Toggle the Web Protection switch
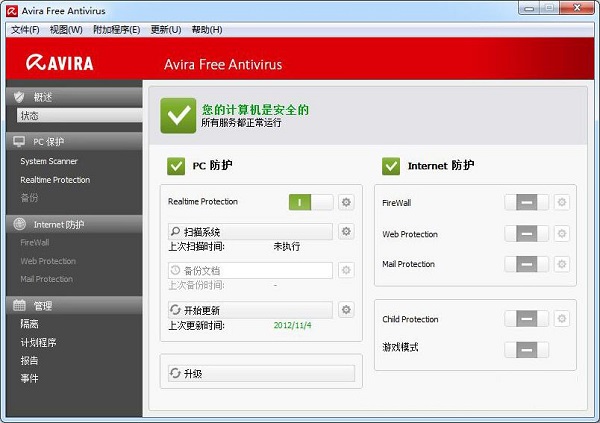Viewport: 600px width, 423px height. click(527, 234)
